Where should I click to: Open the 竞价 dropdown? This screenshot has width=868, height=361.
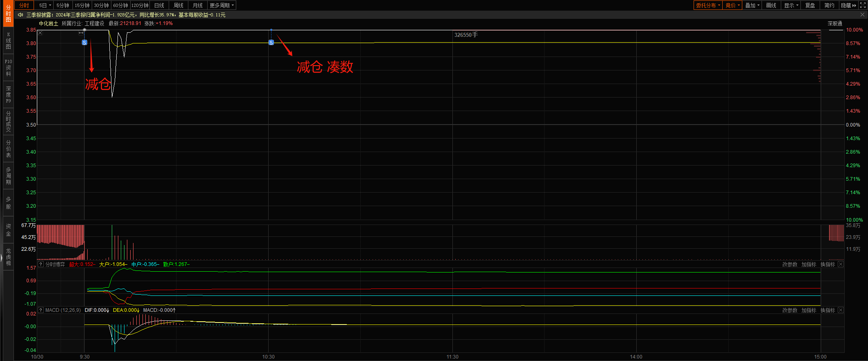click(x=732, y=5)
